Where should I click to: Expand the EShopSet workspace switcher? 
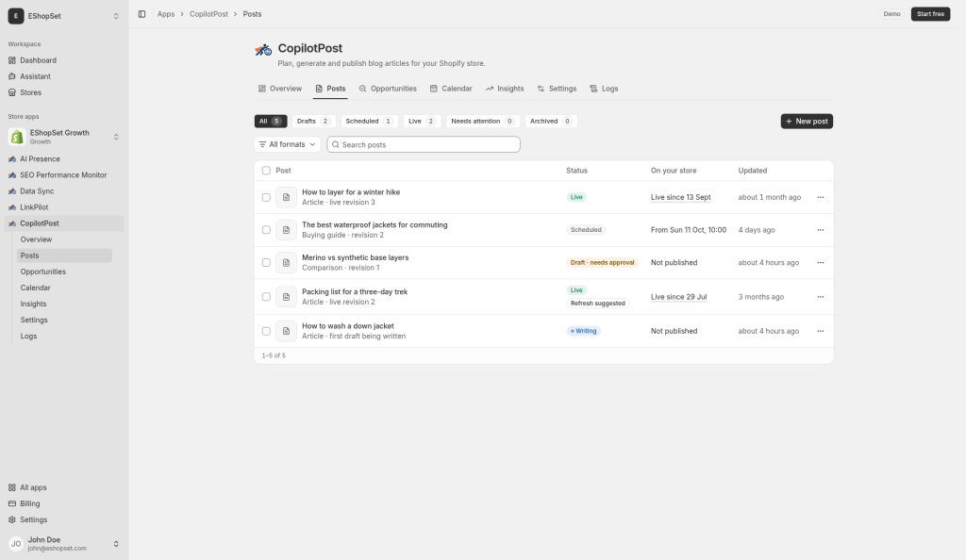pyautogui.click(x=116, y=16)
